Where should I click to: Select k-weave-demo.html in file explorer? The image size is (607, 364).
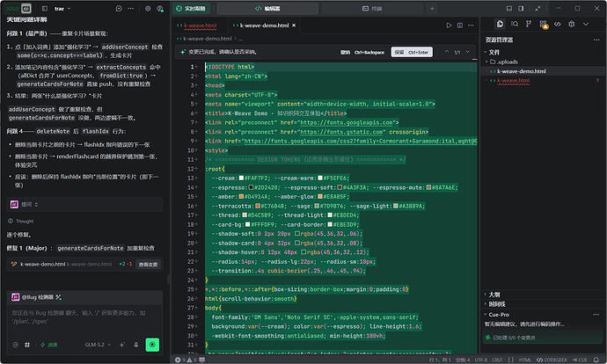pyautogui.click(x=521, y=71)
